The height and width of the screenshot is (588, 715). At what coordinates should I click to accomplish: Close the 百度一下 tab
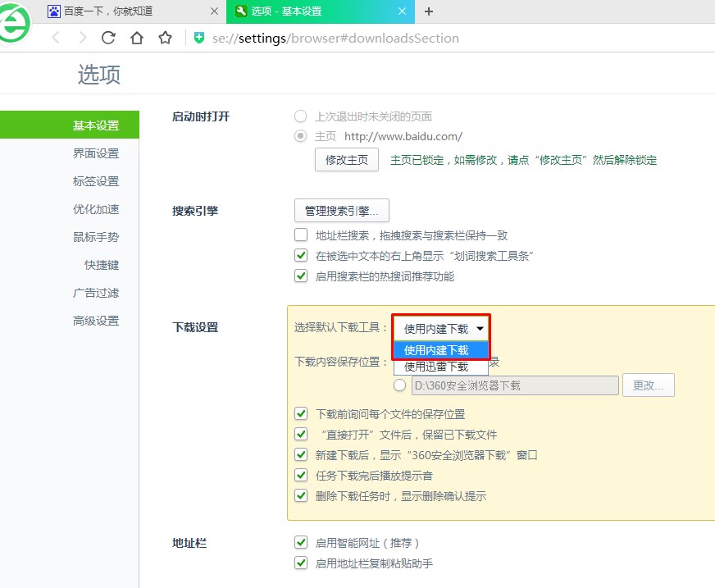(214, 11)
